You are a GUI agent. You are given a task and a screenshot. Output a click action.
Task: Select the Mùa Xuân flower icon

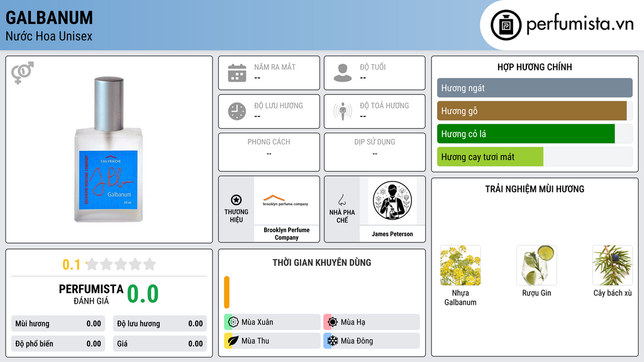click(x=233, y=322)
